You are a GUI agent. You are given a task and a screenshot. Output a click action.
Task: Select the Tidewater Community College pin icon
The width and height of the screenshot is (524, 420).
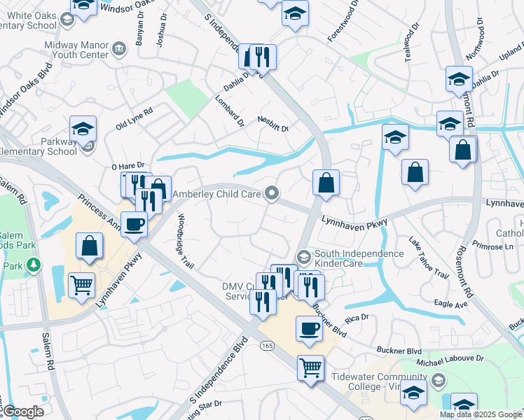(439, 381)
